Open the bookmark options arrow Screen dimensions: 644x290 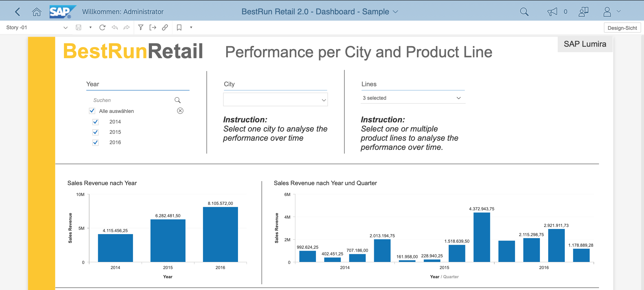click(x=191, y=28)
